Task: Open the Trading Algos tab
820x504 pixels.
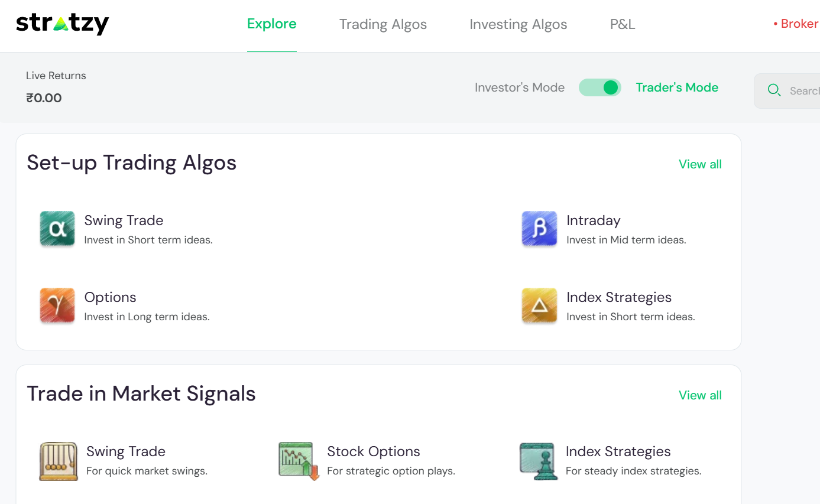Action: pyautogui.click(x=383, y=24)
